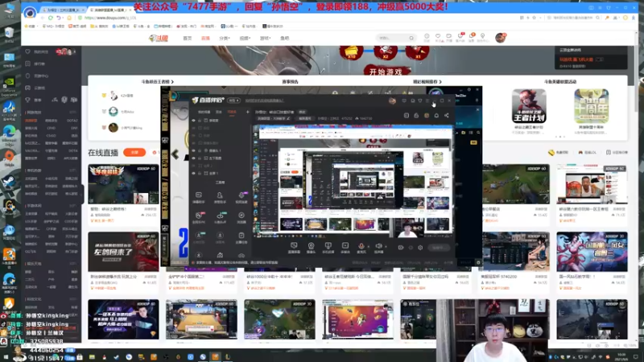Viewport: 644px width, 362px height.
Task: Select the orange active scene tab in 直播伴侣
Action: click(x=232, y=112)
